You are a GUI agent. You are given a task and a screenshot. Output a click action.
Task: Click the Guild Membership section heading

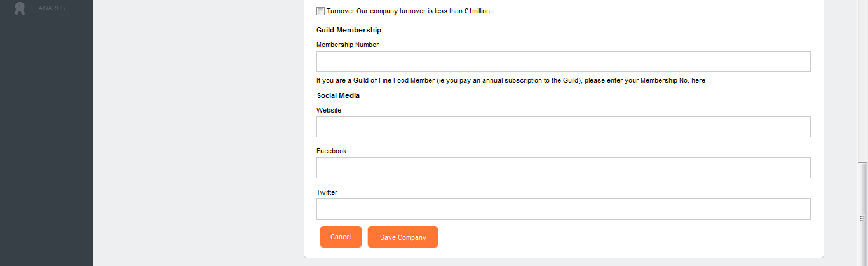[349, 30]
